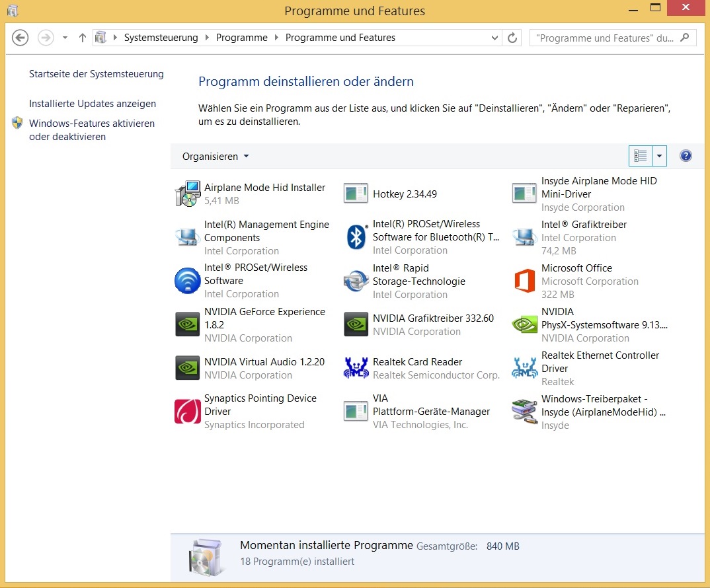Screen dimensions: 710x588
Task: Click the Systemsteuerung breadcrumb
Action: [161, 38]
